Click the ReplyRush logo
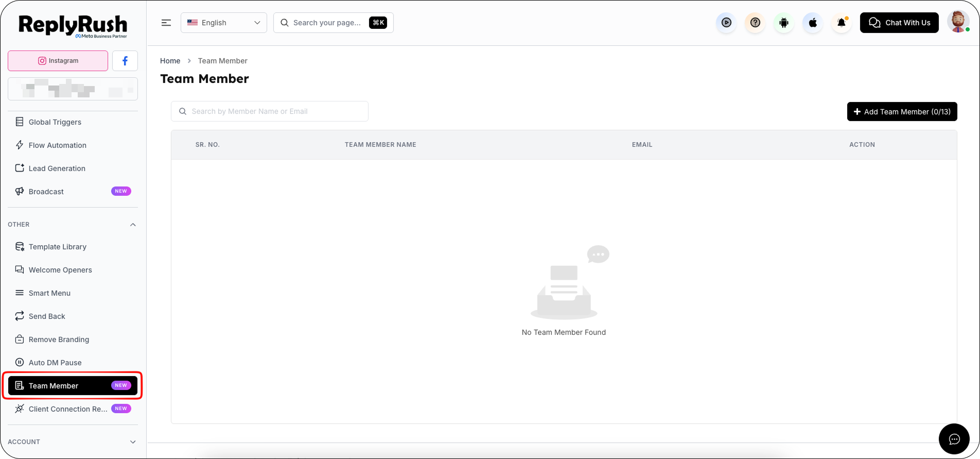This screenshot has width=980, height=459. click(73, 26)
